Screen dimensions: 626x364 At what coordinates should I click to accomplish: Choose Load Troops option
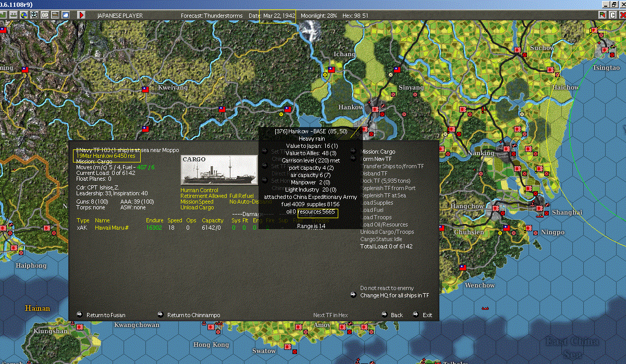(376, 217)
